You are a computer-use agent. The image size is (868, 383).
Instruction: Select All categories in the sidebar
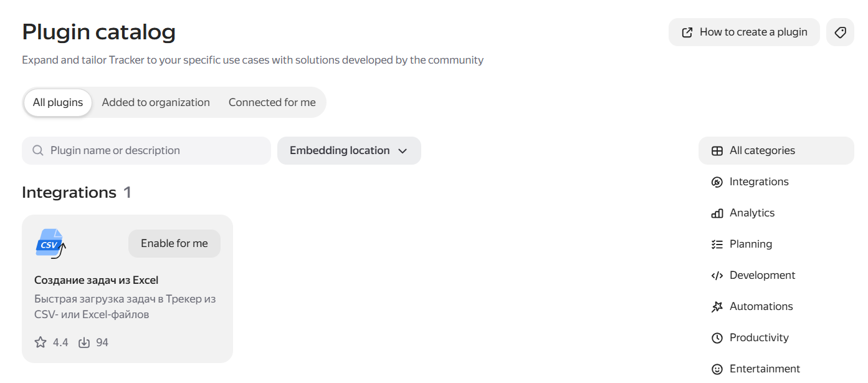[x=776, y=151]
